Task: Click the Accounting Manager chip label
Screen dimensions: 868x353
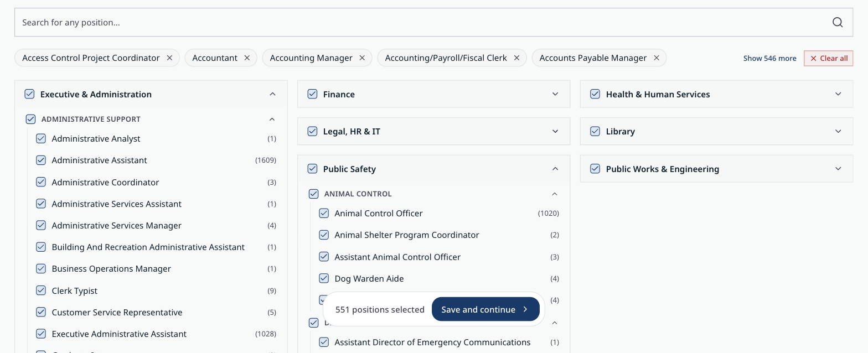Action: [311, 58]
